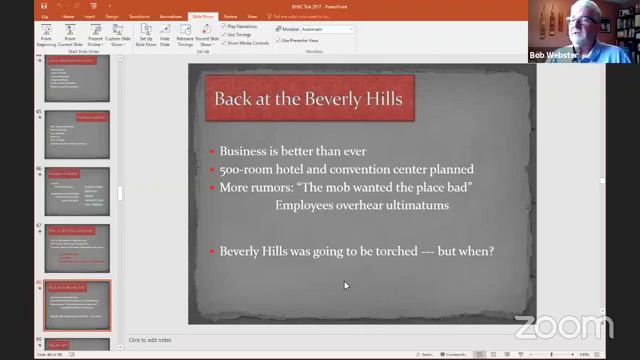This screenshot has width=640, height=360.
Task: Click slide panel scroll down arrow
Action: [x=120, y=347]
